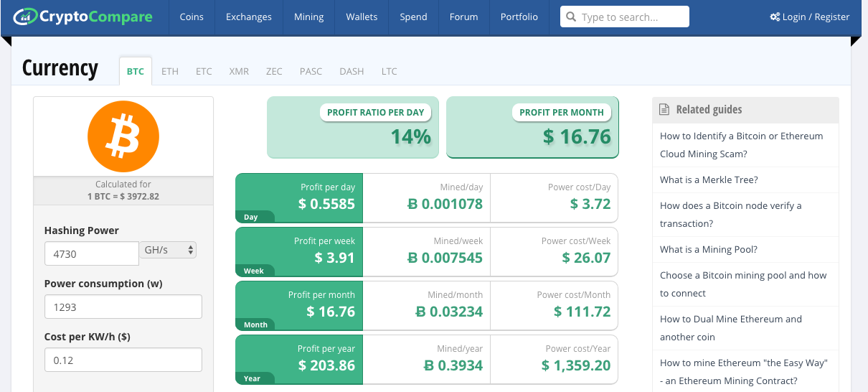The height and width of the screenshot is (392, 868).
Task: Open the Mining menu
Action: (x=308, y=17)
